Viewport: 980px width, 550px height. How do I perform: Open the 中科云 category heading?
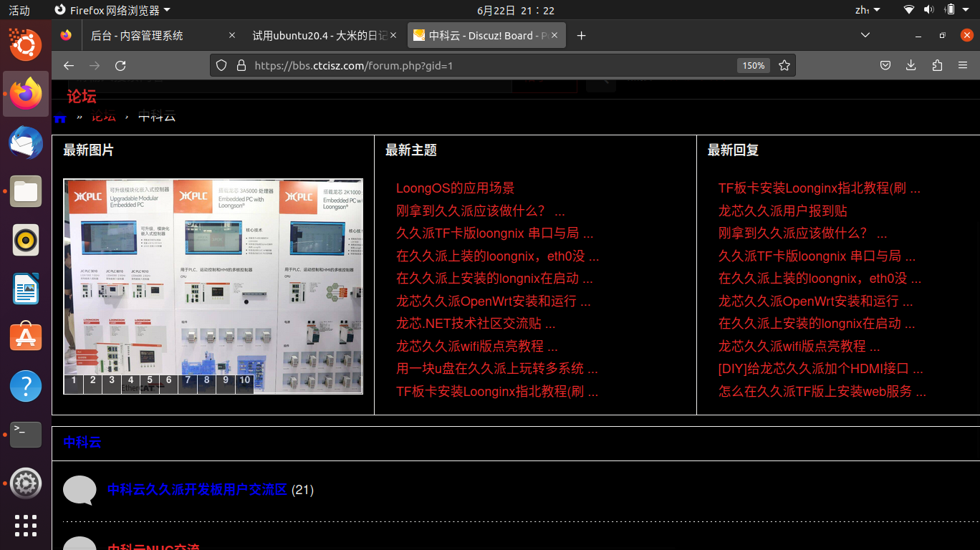tap(82, 442)
